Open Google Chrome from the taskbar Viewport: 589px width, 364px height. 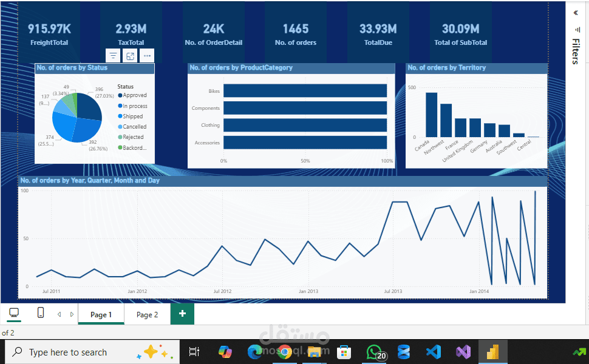click(x=284, y=352)
